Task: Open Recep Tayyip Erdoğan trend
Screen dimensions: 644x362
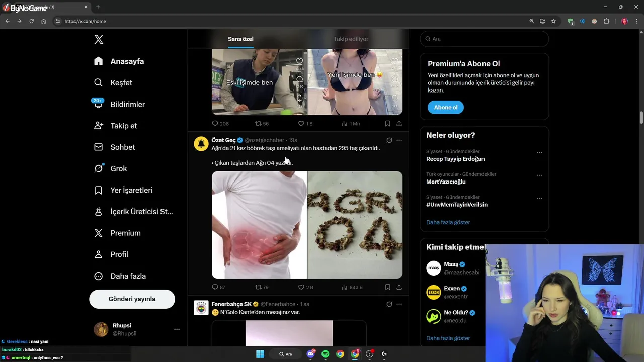Action: click(455, 159)
